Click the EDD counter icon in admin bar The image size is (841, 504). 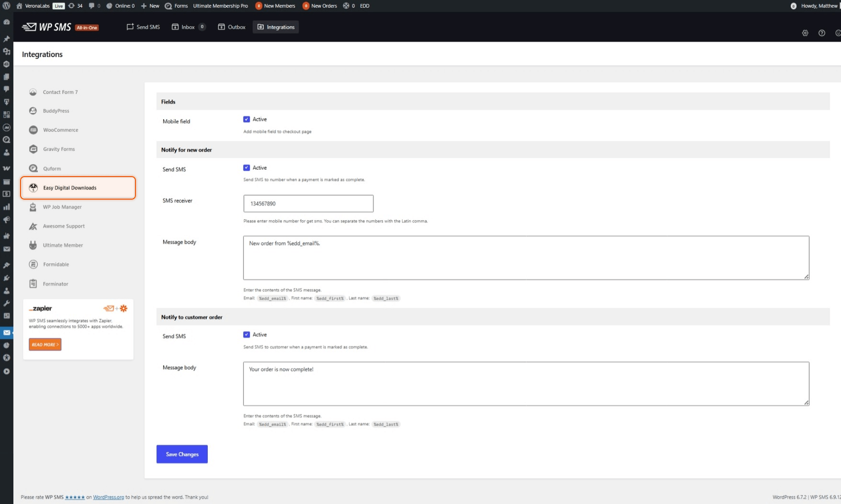[346, 6]
